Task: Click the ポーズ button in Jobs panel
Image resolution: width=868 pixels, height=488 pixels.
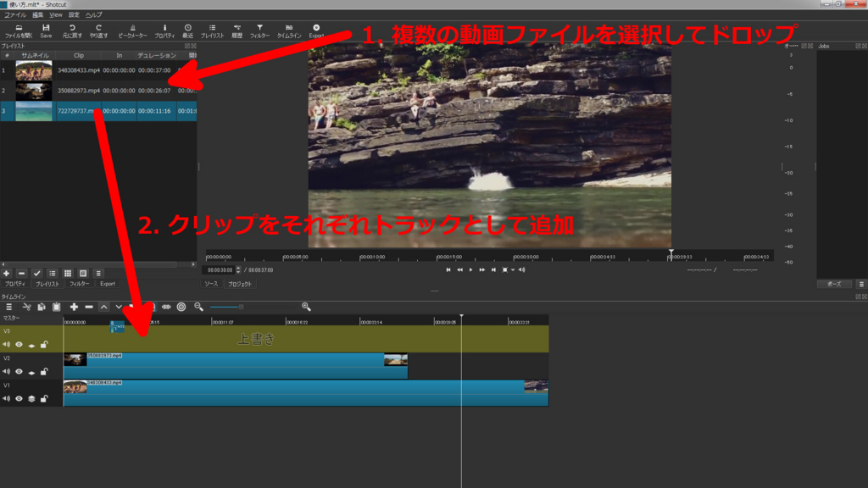Action: tap(834, 284)
